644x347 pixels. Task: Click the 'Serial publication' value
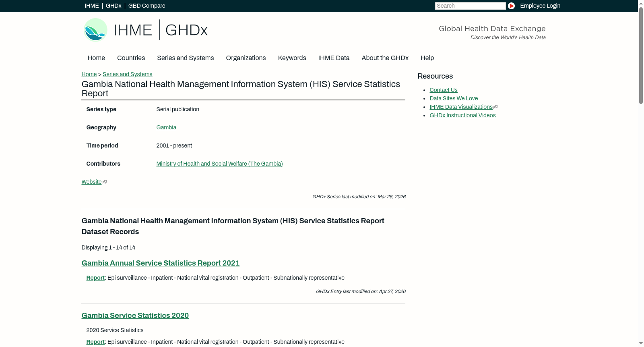click(178, 109)
